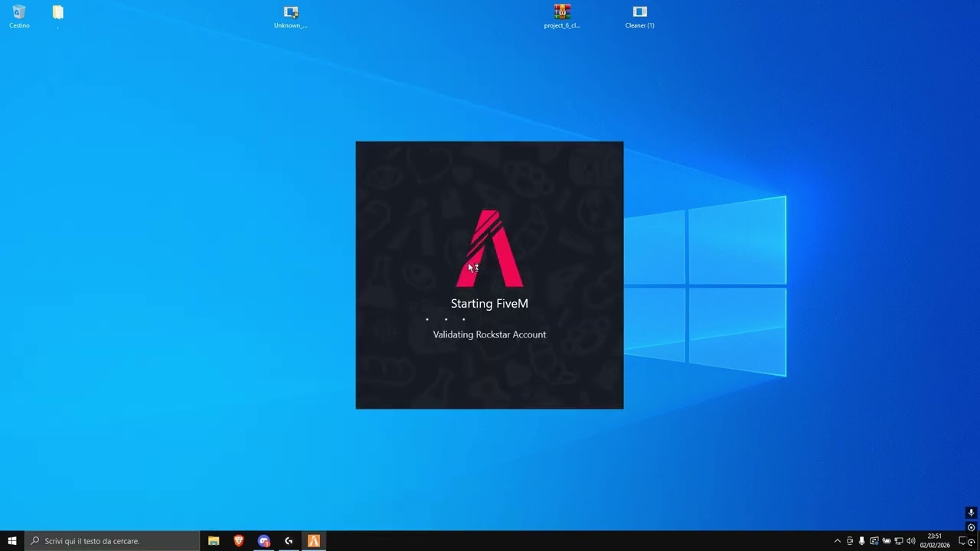980x551 pixels.
Task: Click the microphone overlay button above the taskbar
Action: pyautogui.click(x=971, y=513)
